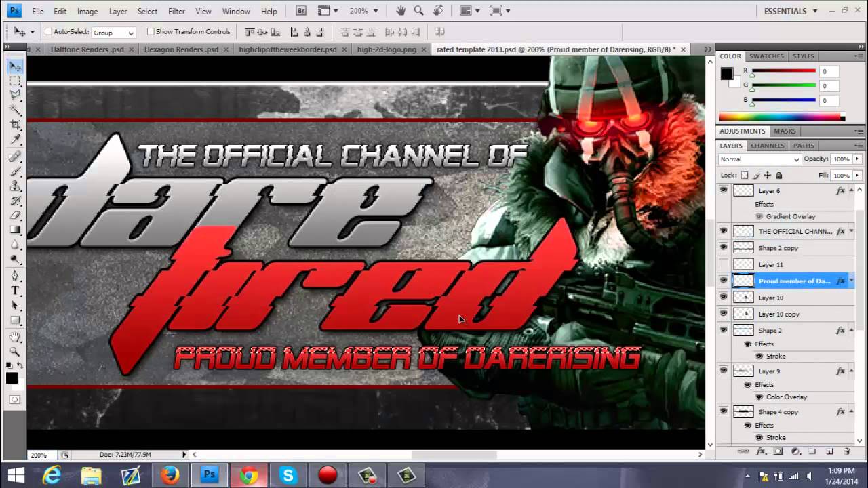The image size is (868, 488).
Task: Select the Gradient tool
Action: [x=15, y=230]
